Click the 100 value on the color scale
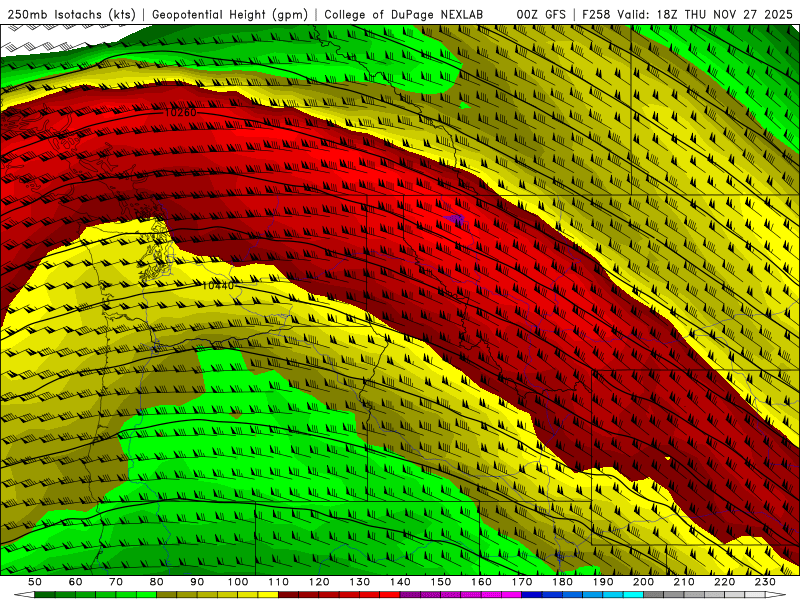Image resolution: width=800 pixels, height=600 pixels. click(238, 582)
